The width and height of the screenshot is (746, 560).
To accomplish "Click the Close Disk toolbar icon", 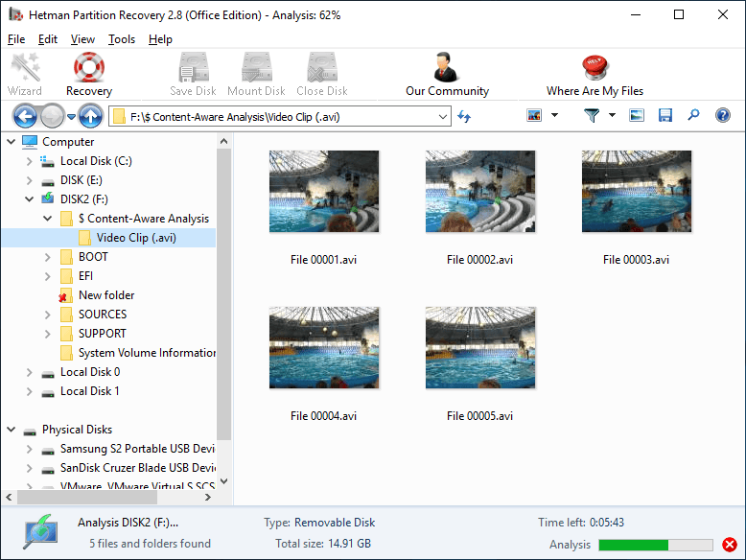I will tap(322, 67).
